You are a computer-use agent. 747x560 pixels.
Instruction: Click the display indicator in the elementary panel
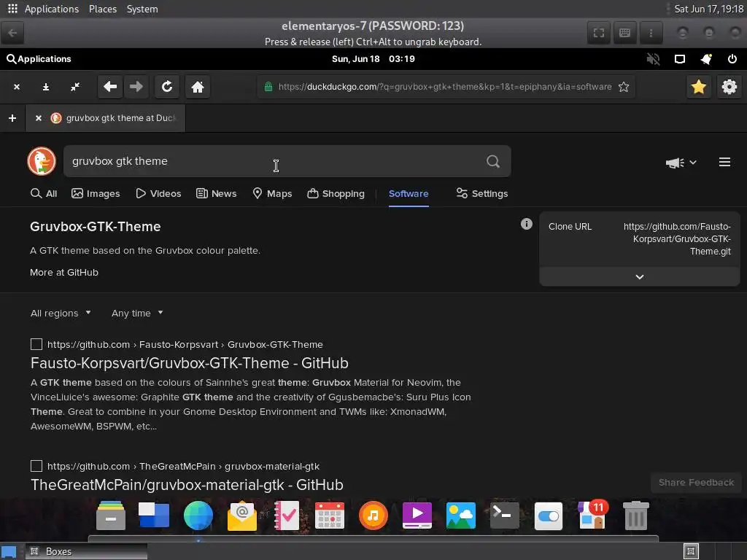click(680, 59)
